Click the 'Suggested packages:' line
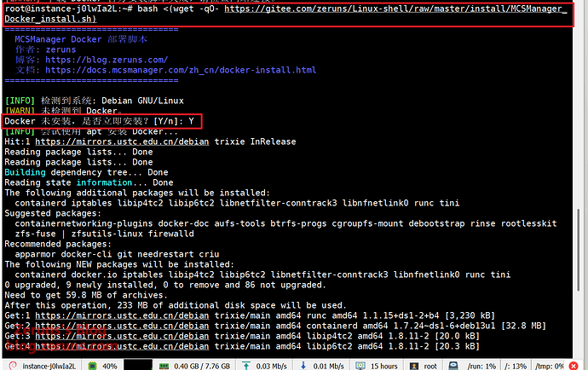Screen dimensions: 588x370 click(x=53, y=213)
